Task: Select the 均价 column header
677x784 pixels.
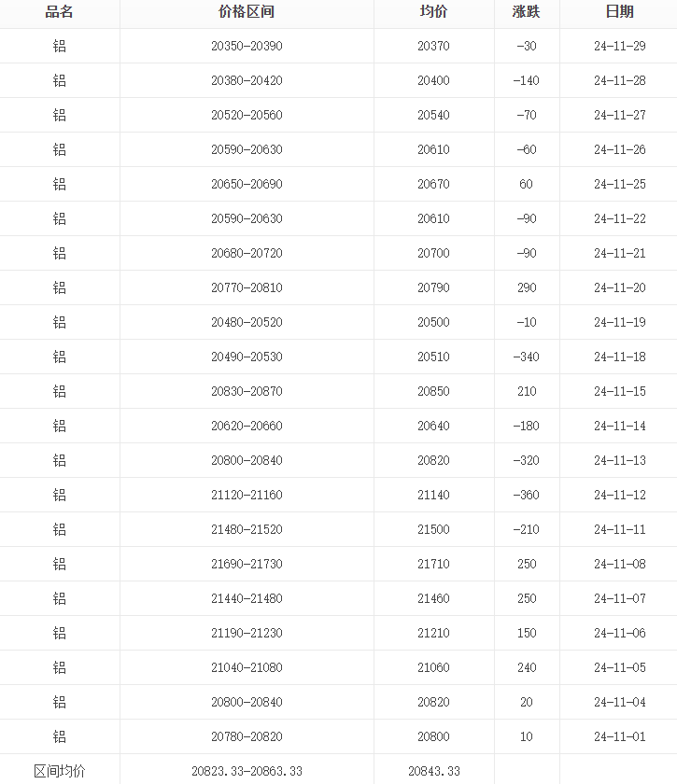Action: click(x=433, y=12)
